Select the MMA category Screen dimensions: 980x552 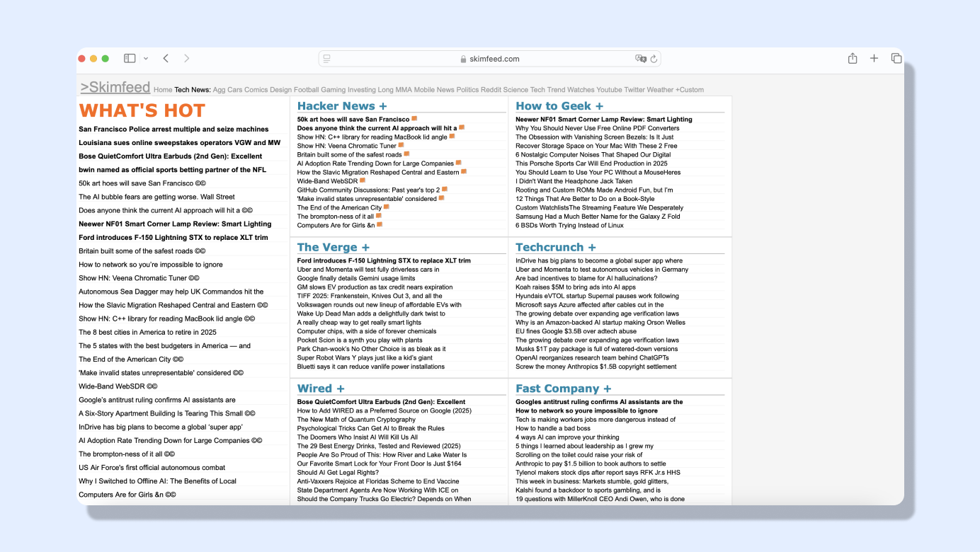(405, 90)
